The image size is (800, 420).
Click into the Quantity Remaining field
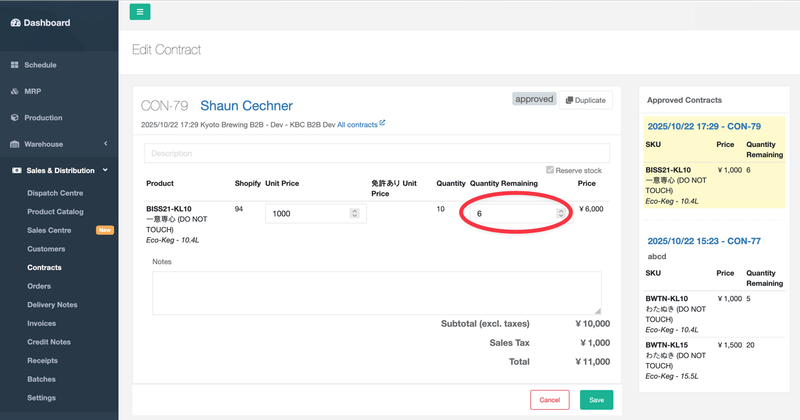click(510, 214)
